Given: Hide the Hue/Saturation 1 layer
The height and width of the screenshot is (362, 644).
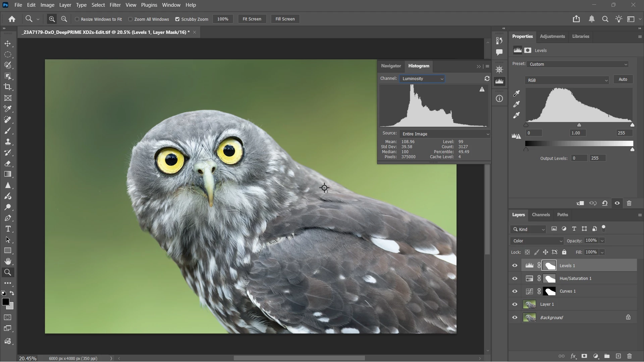Looking at the screenshot, I should tap(515, 279).
